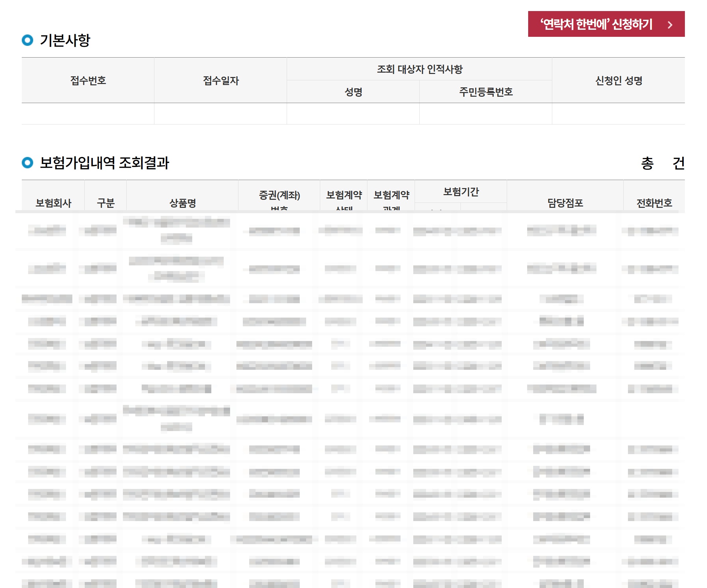
Task: Click the blue circle icon beside 보험가입내역 조회결과
Action: click(x=27, y=163)
